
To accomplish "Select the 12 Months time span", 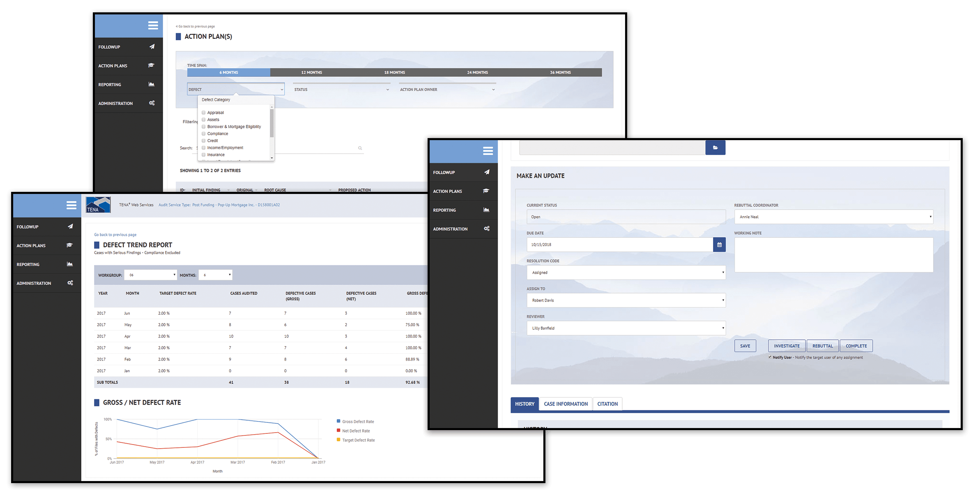I will (x=312, y=72).
